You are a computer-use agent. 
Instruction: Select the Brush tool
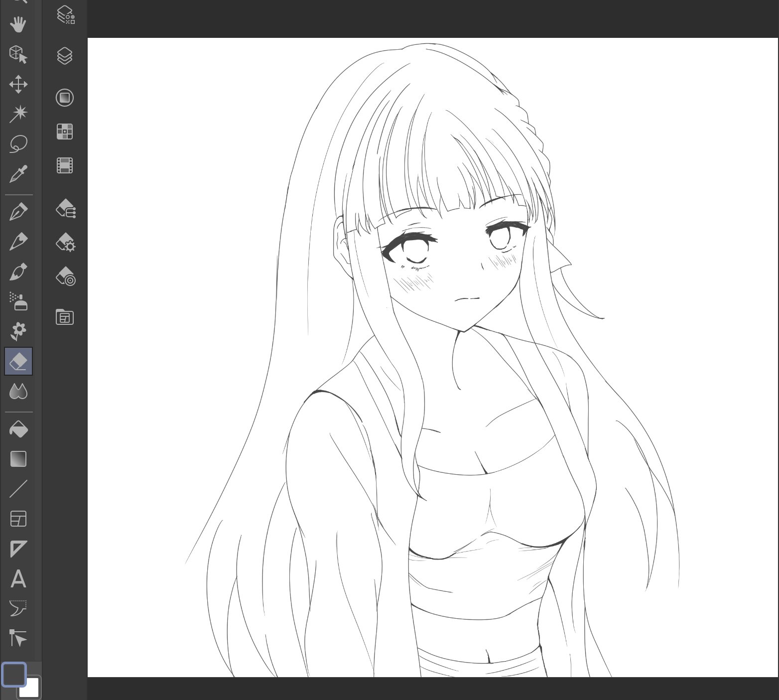pos(18,272)
